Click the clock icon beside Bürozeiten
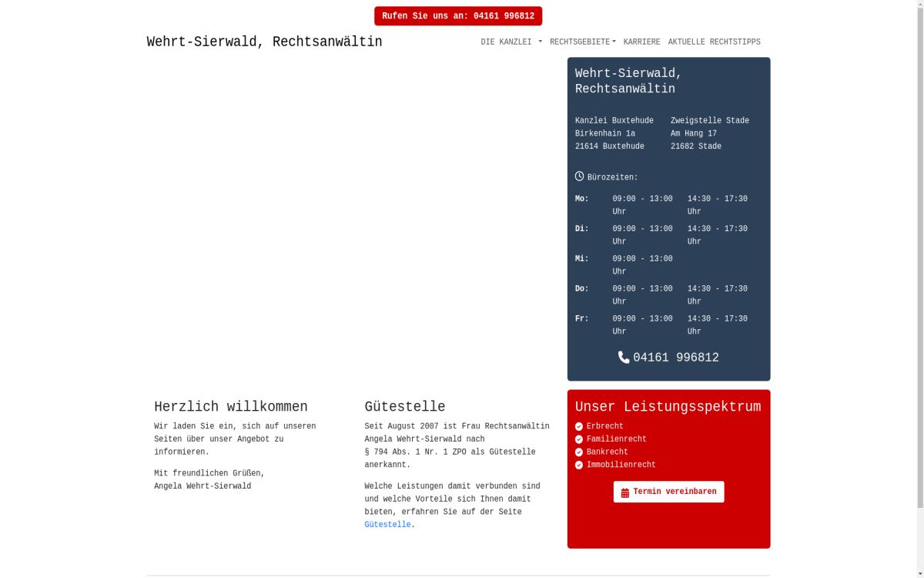Image resolution: width=924 pixels, height=578 pixels. (x=579, y=176)
